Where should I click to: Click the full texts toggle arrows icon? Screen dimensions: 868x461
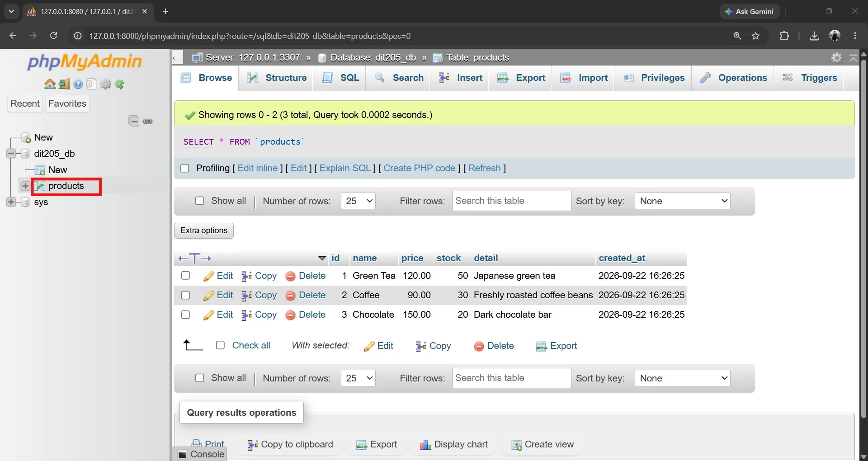(x=195, y=259)
